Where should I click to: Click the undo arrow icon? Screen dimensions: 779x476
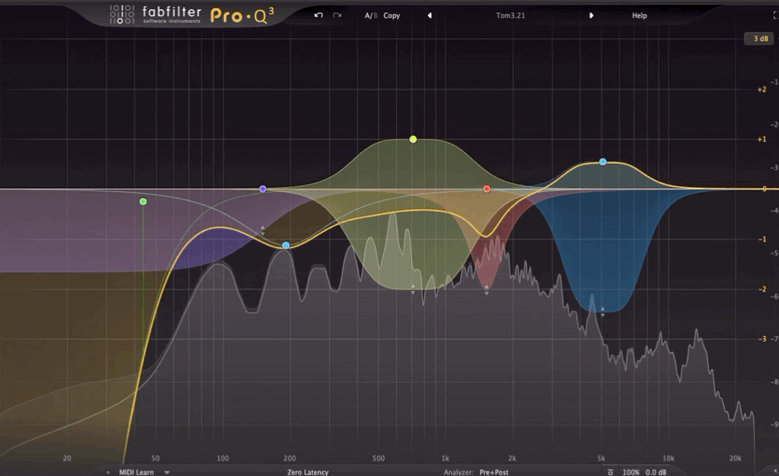click(318, 15)
